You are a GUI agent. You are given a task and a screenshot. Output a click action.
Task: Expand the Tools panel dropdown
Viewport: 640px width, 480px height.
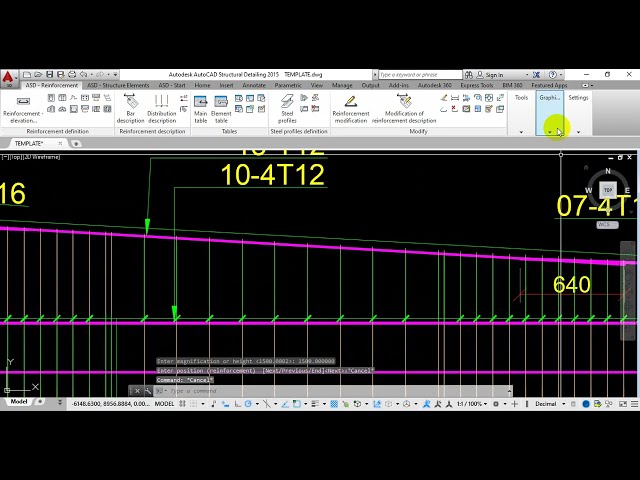pyautogui.click(x=521, y=132)
